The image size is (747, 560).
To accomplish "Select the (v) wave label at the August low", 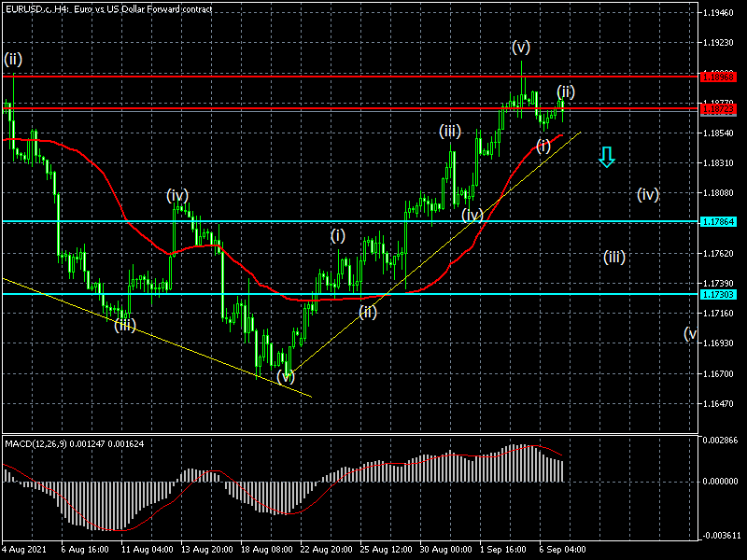I will point(286,377).
